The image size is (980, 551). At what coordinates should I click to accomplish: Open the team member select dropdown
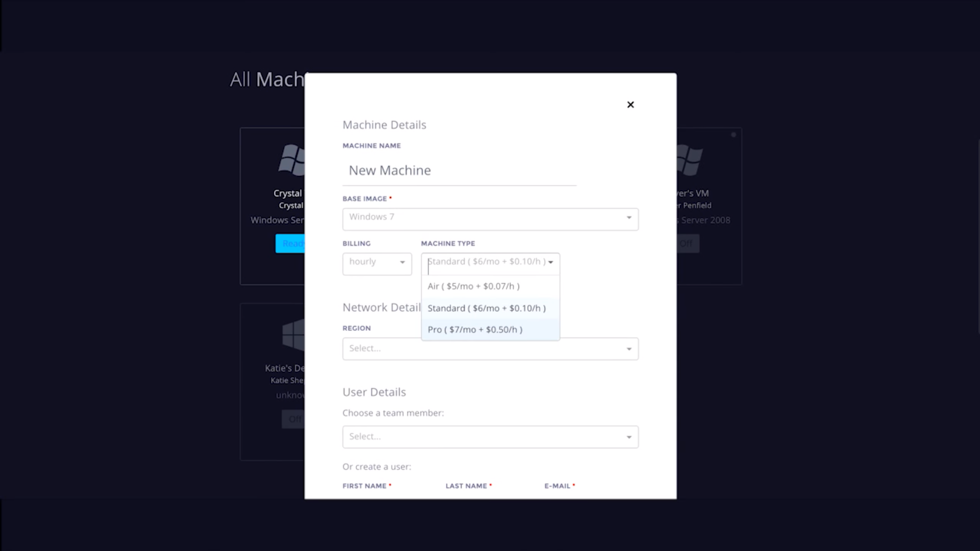click(x=485, y=437)
